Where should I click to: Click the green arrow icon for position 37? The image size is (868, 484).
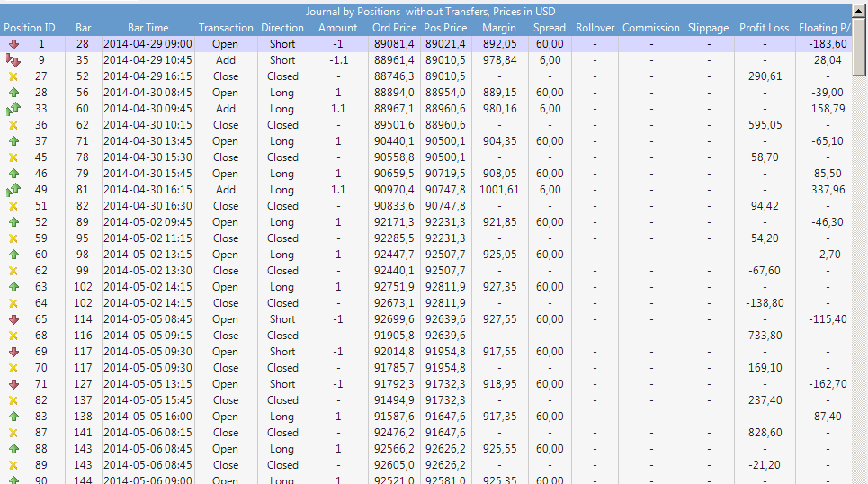[13, 141]
